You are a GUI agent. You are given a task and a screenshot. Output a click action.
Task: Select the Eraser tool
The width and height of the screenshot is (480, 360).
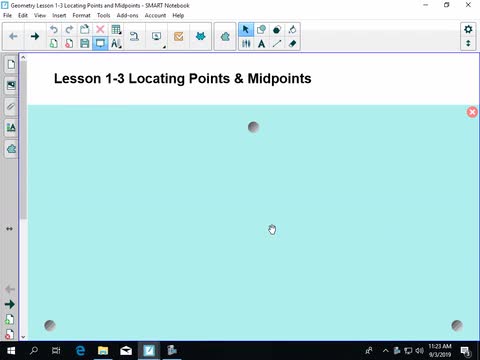(x=292, y=44)
